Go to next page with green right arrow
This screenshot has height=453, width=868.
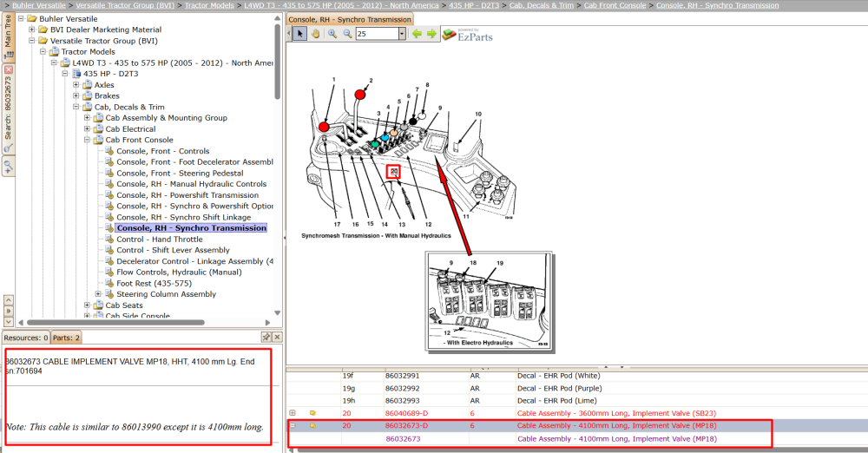tap(431, 34)
